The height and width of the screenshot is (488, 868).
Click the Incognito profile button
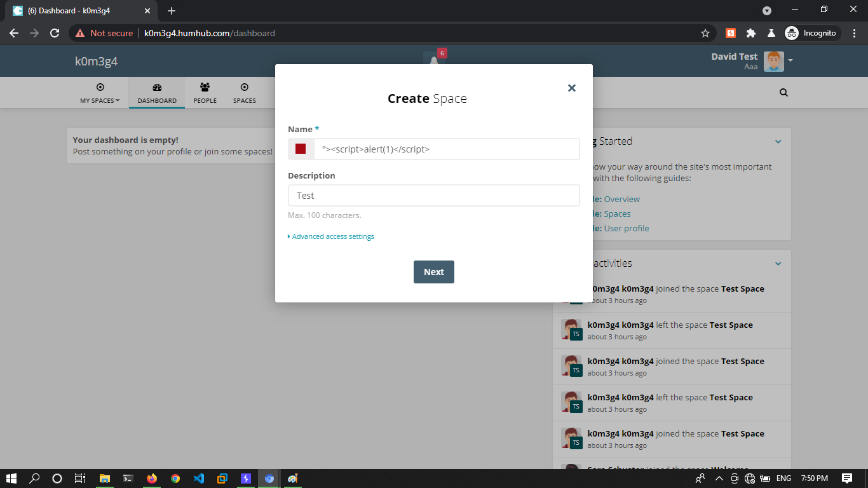click(813, 33)
